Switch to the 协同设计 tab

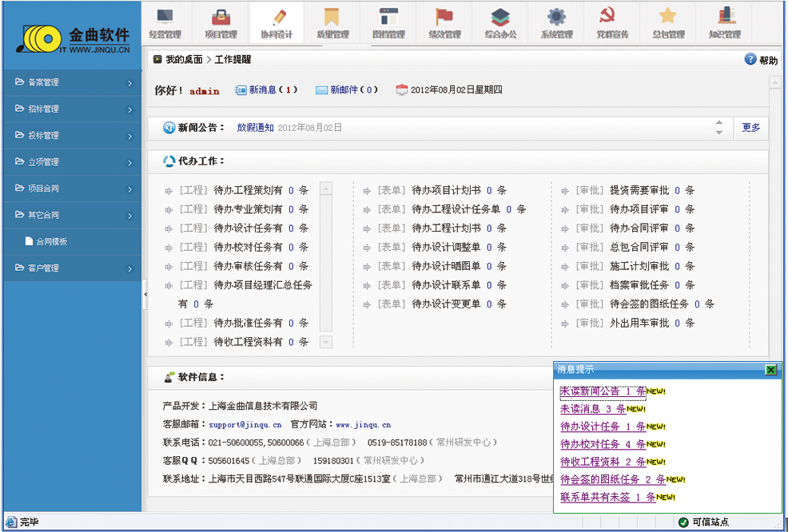point(277,22)
